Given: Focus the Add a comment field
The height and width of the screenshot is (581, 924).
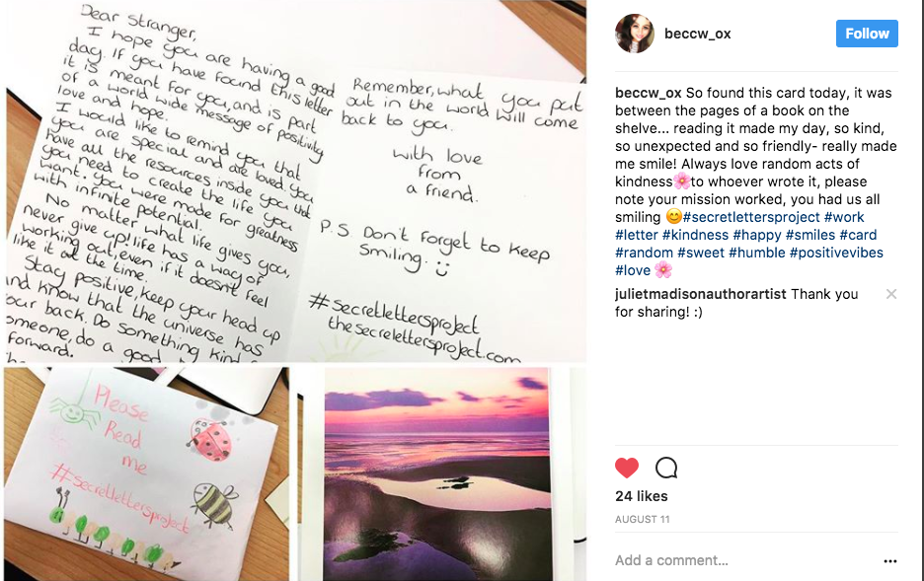Looking at the screenshot, I should 742,560.
